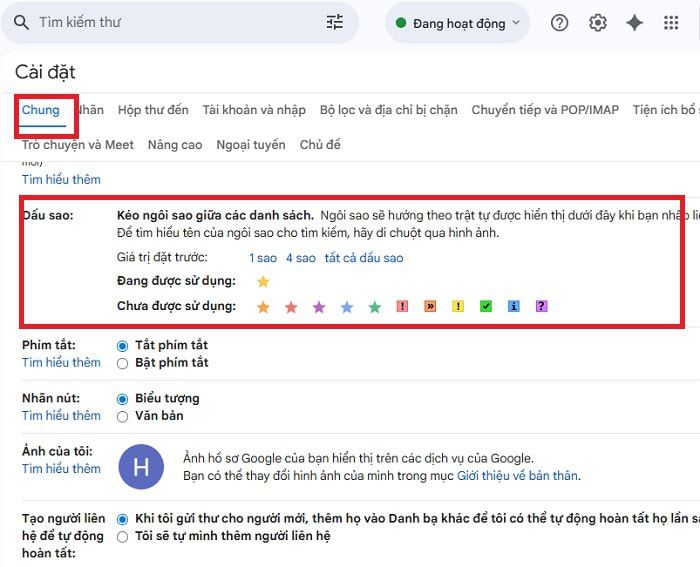Open Tìm hiểu thêm under Nhãn nút
700x567 pixels.
(x=61, y=416)
